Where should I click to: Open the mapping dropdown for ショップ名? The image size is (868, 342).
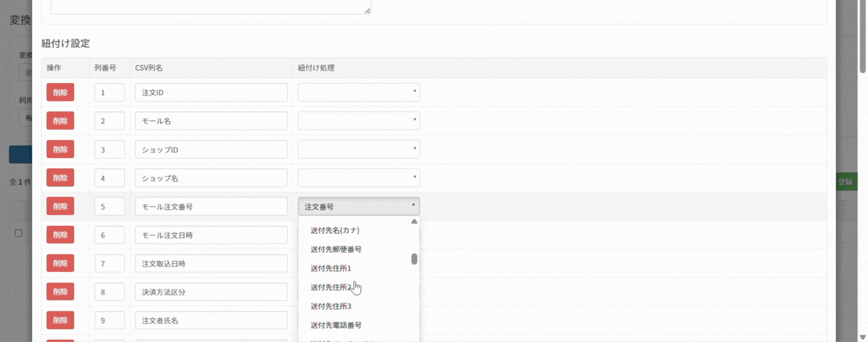359,178
